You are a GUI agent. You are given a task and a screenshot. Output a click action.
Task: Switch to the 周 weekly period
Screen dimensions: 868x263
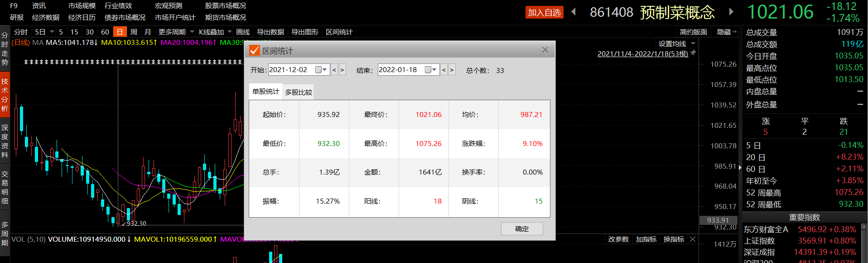click(x=134, y=32)
